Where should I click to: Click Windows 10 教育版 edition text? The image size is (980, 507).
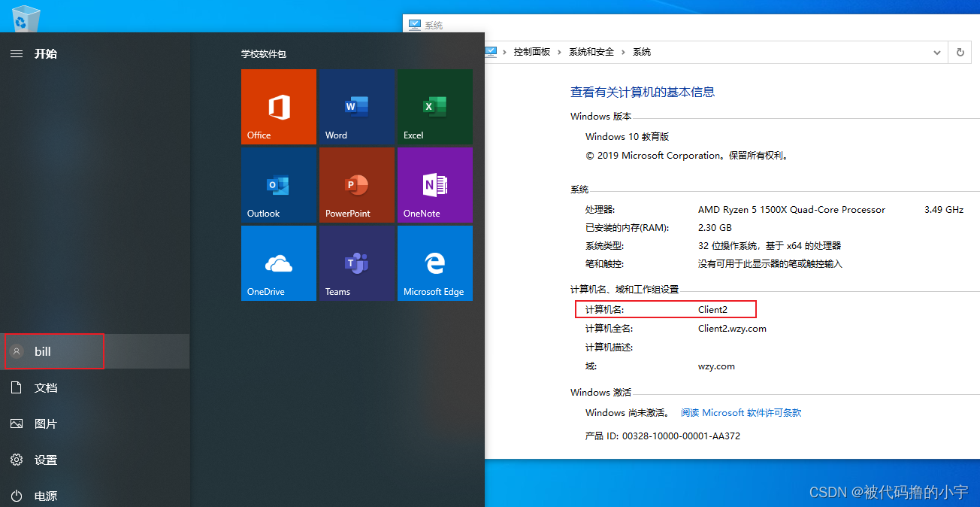pyautogui.click(x=628, y=136)
